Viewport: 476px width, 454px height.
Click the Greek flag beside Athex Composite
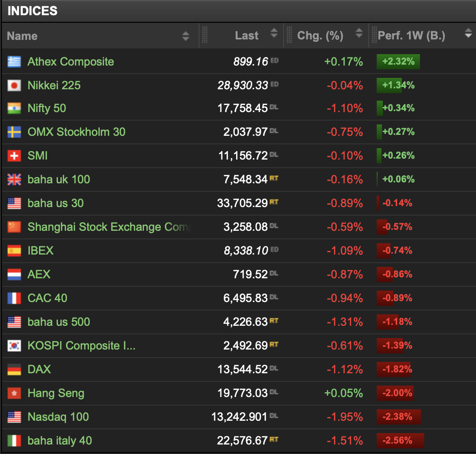point(14,62)
